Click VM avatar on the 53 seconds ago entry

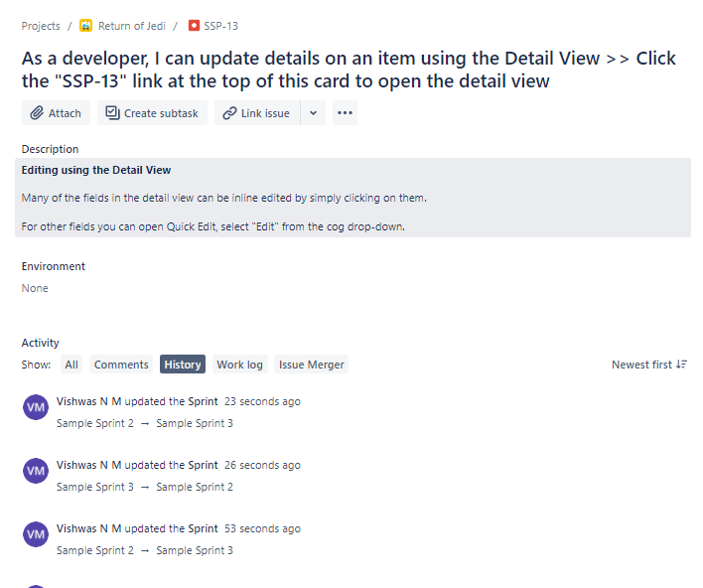tap(36, 534)
